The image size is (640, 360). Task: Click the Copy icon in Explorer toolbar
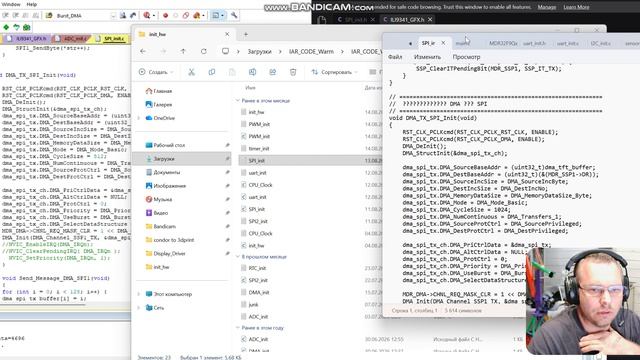tap(211, 72)
